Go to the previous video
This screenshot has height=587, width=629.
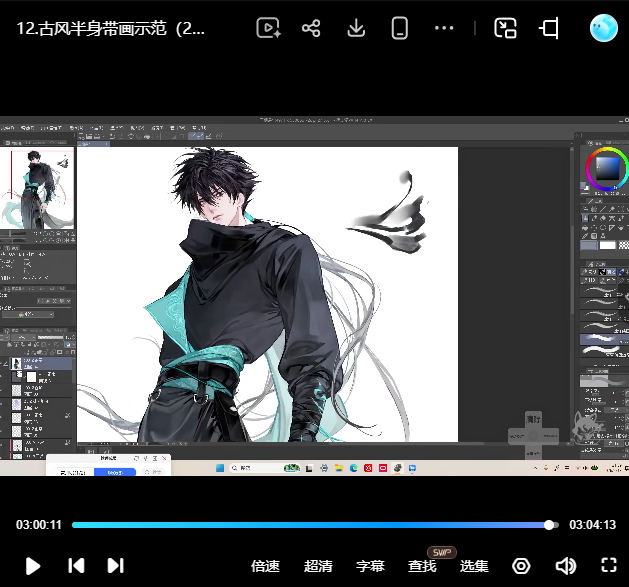coord(76,566)
